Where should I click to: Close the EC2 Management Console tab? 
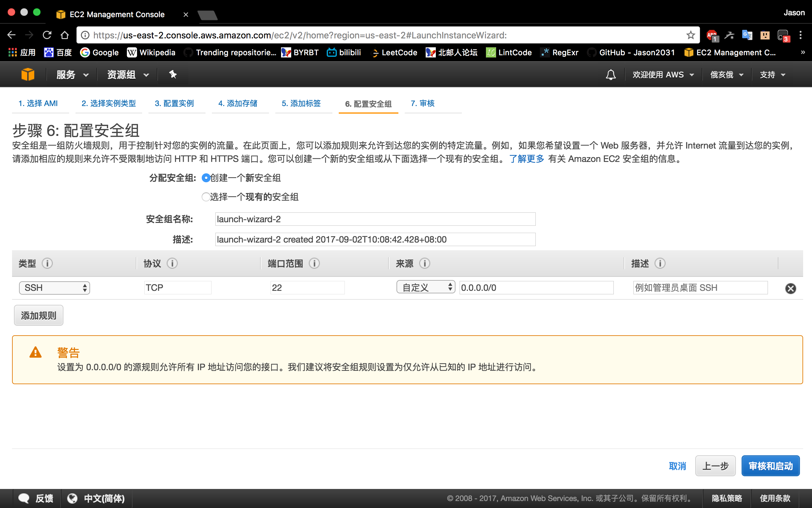(x=186, y=15)
